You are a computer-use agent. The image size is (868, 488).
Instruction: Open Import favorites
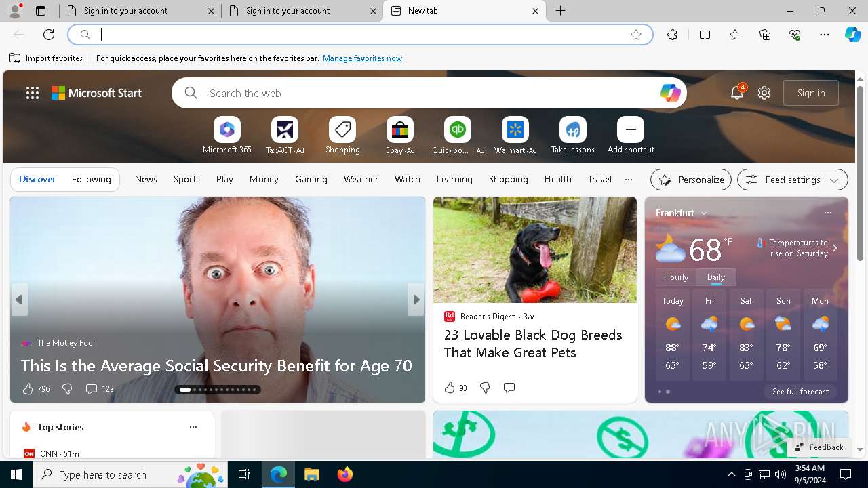pyautogui.click(x=46, y=58)
